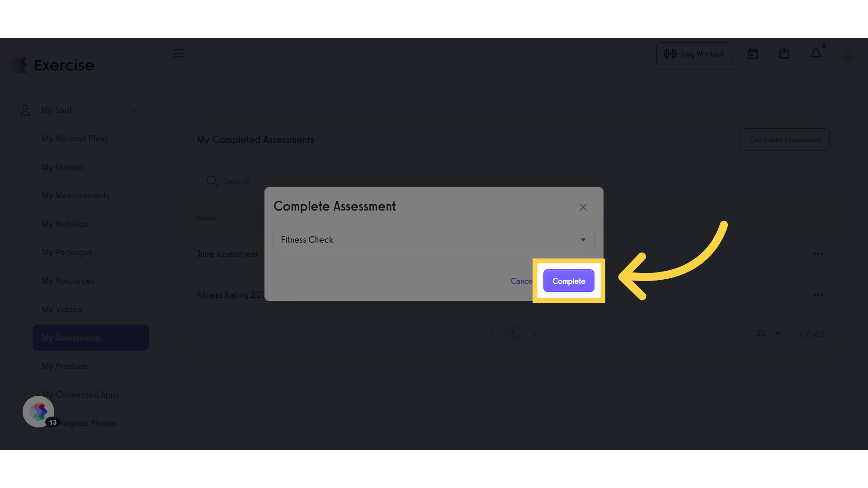
Task: Open the Fitness Check dropdown
Action: (434, 239)
